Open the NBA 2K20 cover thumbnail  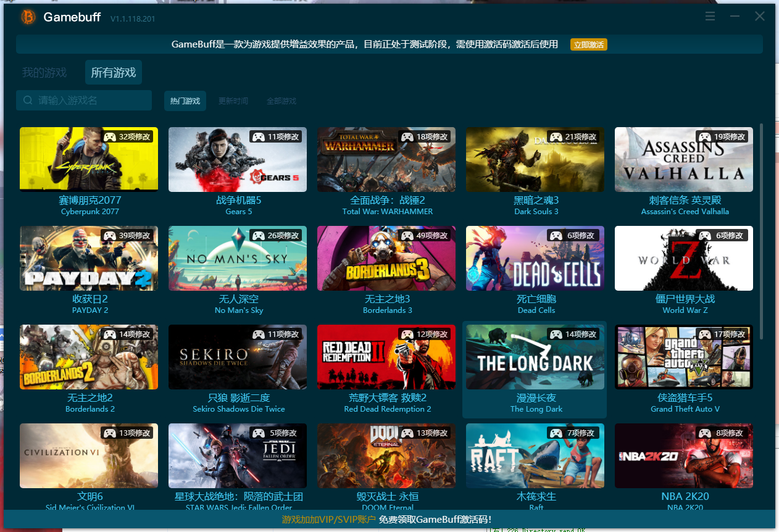click(x=684, y=455)
